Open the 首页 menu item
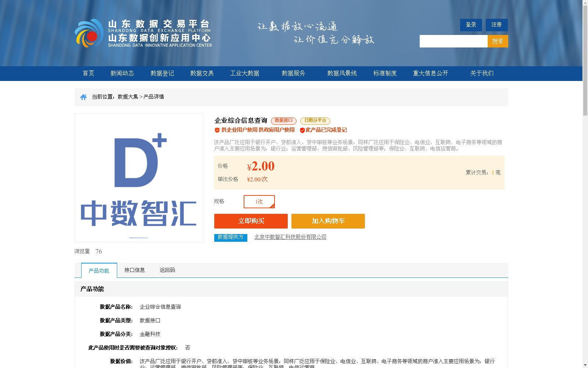This screenshot has width=588, height=368. click(x=88, y=73)
